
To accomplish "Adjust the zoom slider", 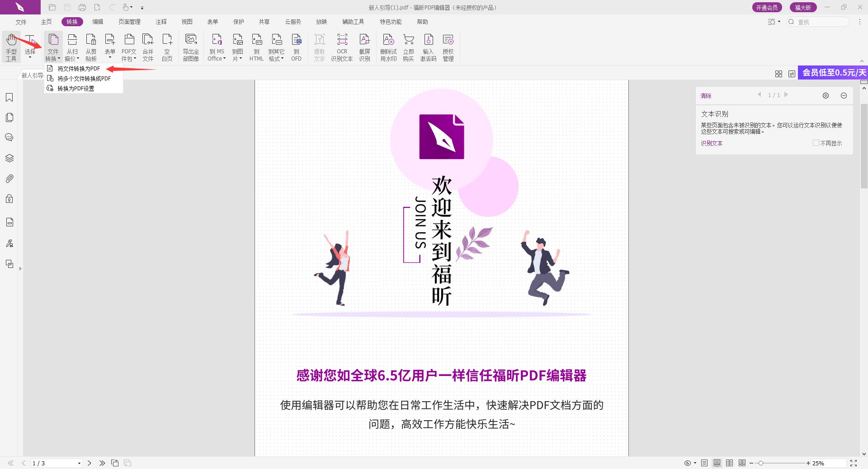I will pos(762,463).
